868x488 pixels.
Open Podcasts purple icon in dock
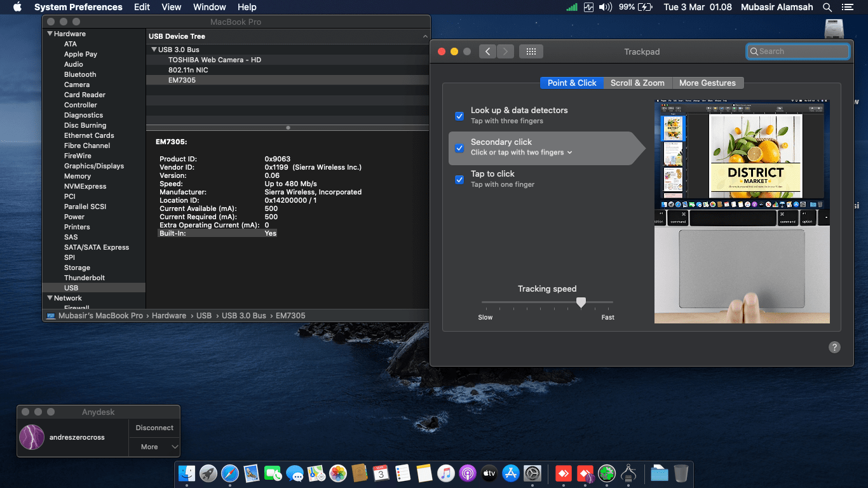click(x=467, y=473)
